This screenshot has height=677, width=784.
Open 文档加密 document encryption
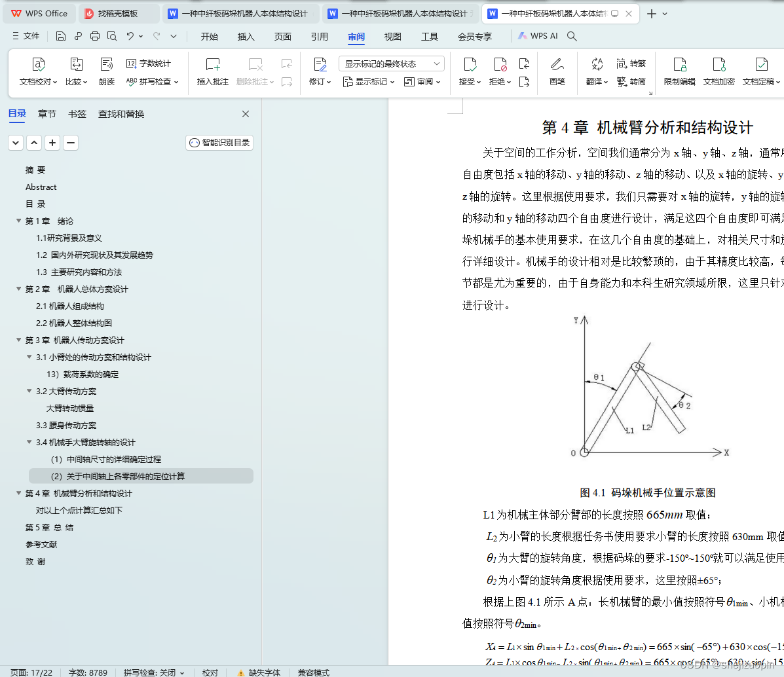[x=719, y=71]
